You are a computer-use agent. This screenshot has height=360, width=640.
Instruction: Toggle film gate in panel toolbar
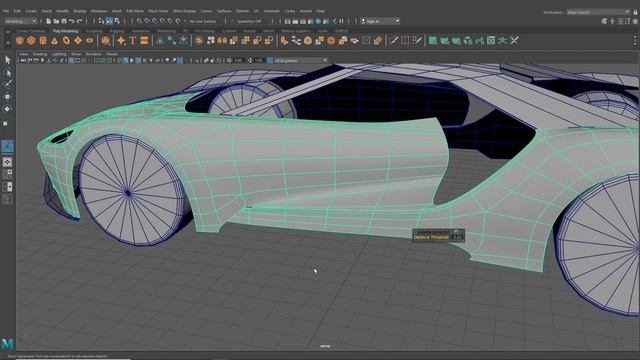pos(78,60)
